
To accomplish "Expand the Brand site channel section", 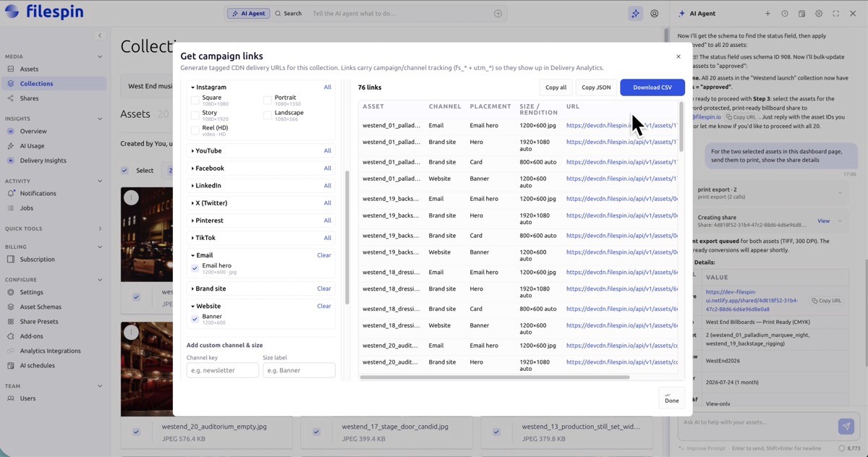I will tap(208, 289).
